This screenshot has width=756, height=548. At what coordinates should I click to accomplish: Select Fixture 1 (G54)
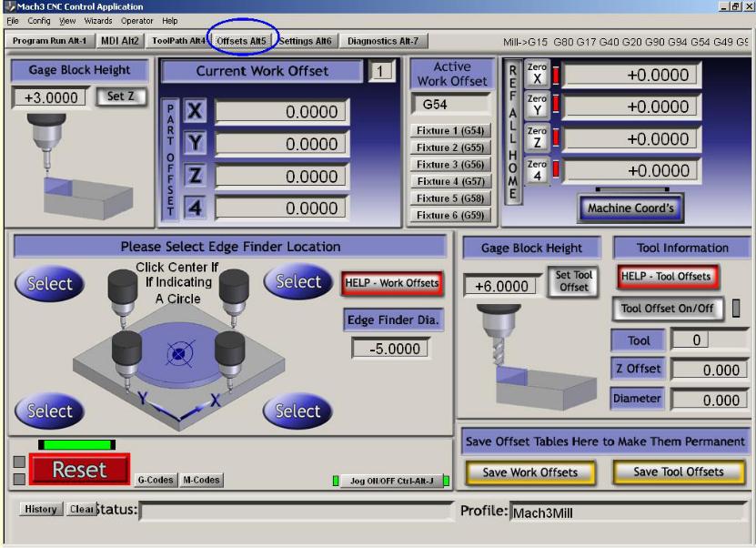coord(449,130)
